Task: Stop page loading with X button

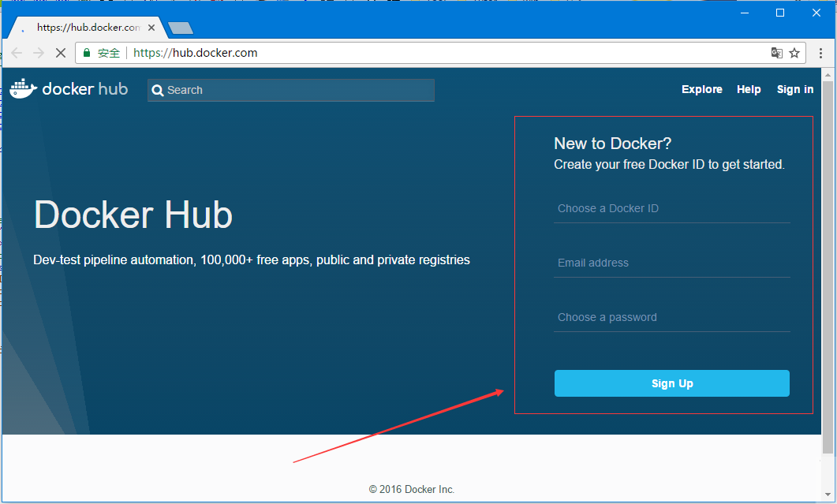Action: 61,53
